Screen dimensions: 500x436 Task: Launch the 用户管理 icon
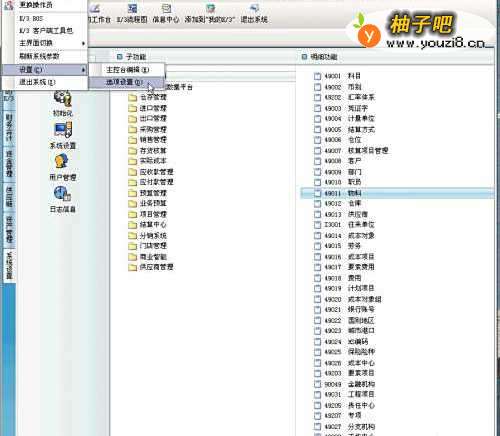(x=62, y=162)
